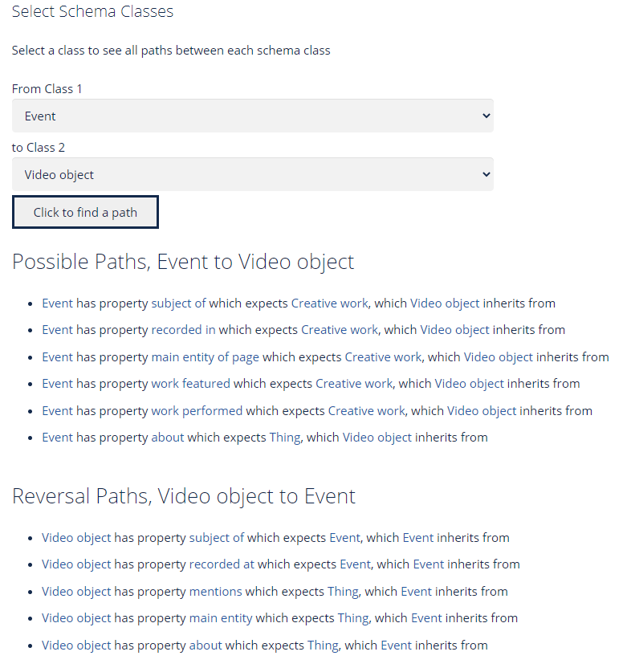Click 'Creative work' link in recorded in row
This screenshot has width=627, height=672.
point(340,330)
